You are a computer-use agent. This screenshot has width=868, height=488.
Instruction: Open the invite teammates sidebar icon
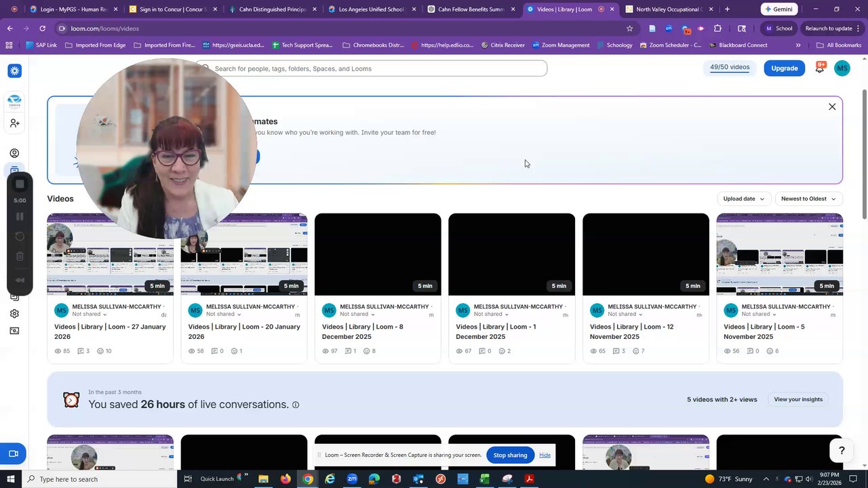14,123
